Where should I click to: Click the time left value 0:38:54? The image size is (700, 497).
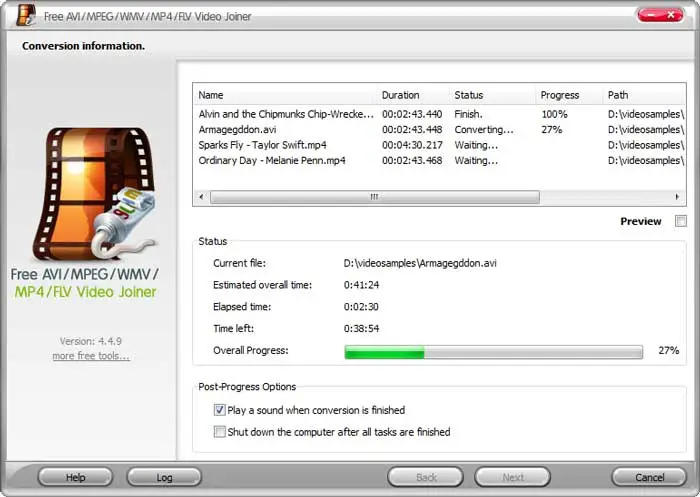click(x=361, y=329)
